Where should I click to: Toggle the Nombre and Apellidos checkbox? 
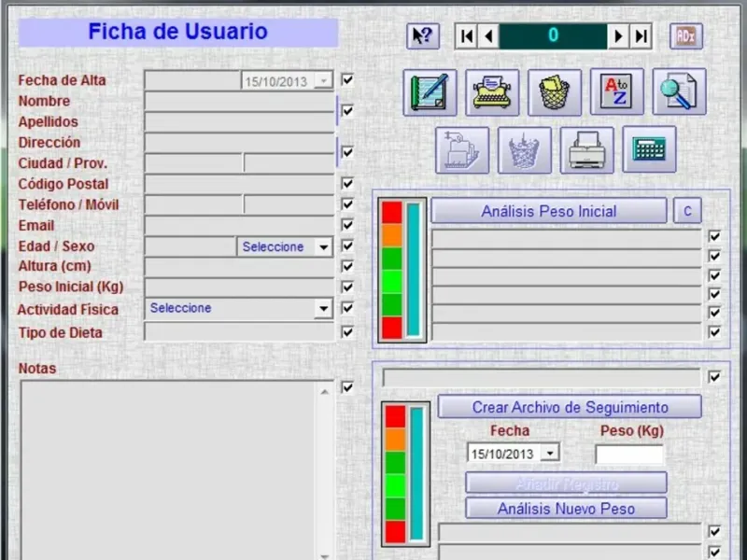347,110
